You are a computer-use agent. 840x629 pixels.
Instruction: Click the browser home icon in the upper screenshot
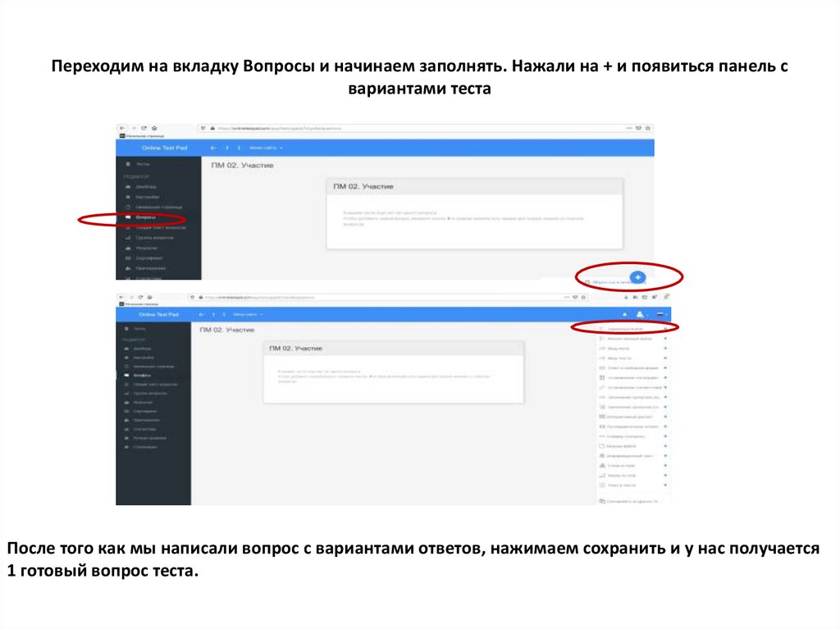[154, 128]
